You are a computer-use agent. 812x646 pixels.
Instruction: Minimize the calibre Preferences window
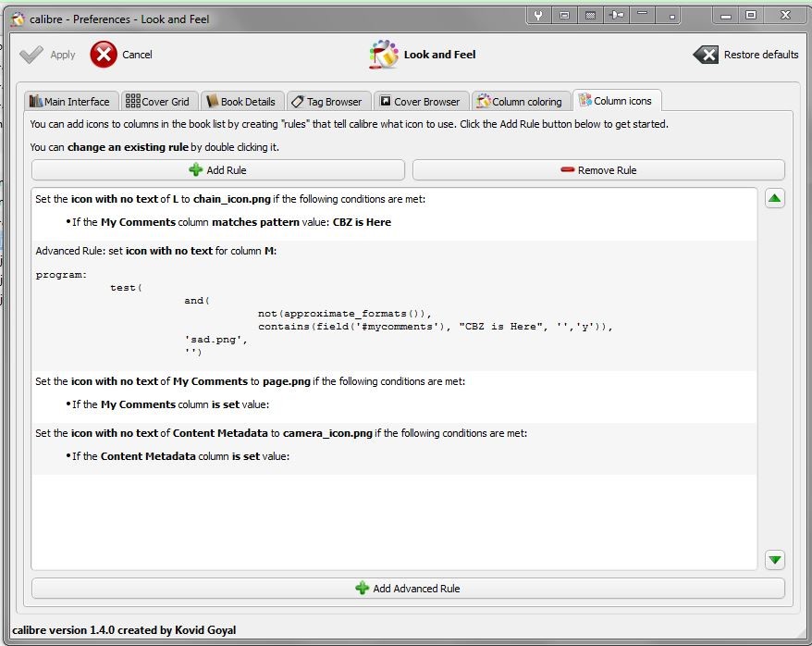click(726, 16)
